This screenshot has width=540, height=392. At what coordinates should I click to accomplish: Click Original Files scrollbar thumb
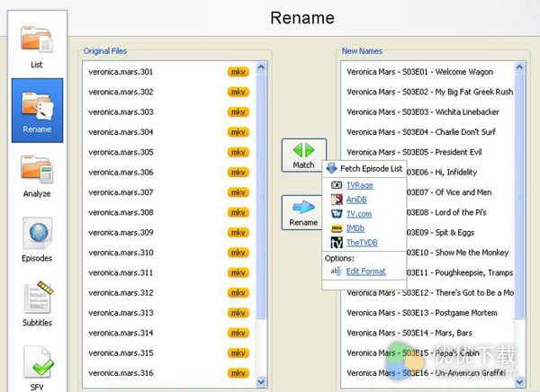[x=261, y=196]
